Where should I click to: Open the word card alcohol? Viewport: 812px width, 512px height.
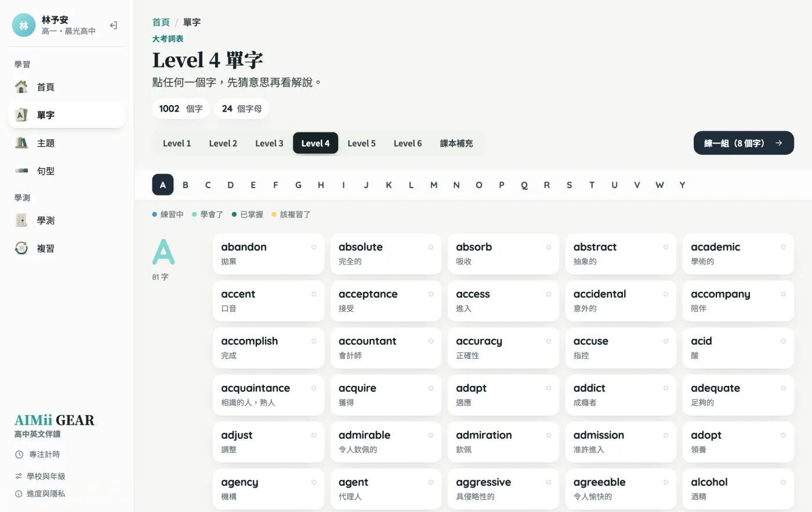pos(738,489)
